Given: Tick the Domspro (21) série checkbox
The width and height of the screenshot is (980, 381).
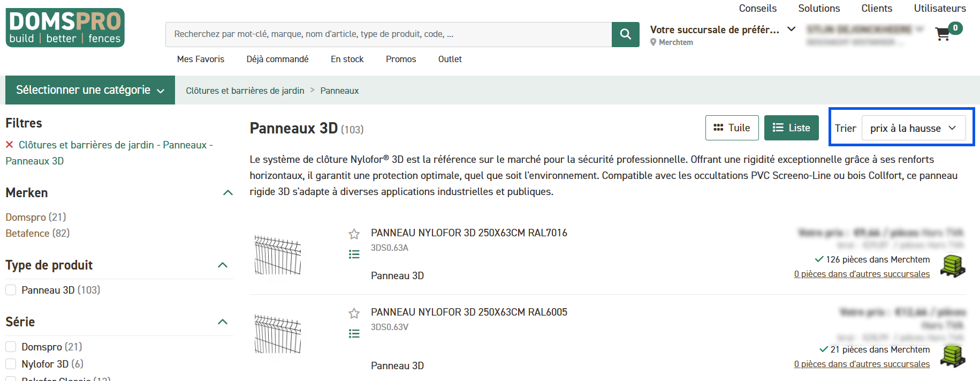Looking at the screenshot, I should pos(11,347).
